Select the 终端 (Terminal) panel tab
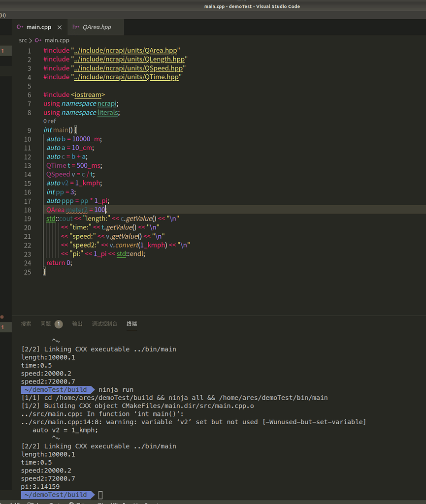 (x=131, y=324)
